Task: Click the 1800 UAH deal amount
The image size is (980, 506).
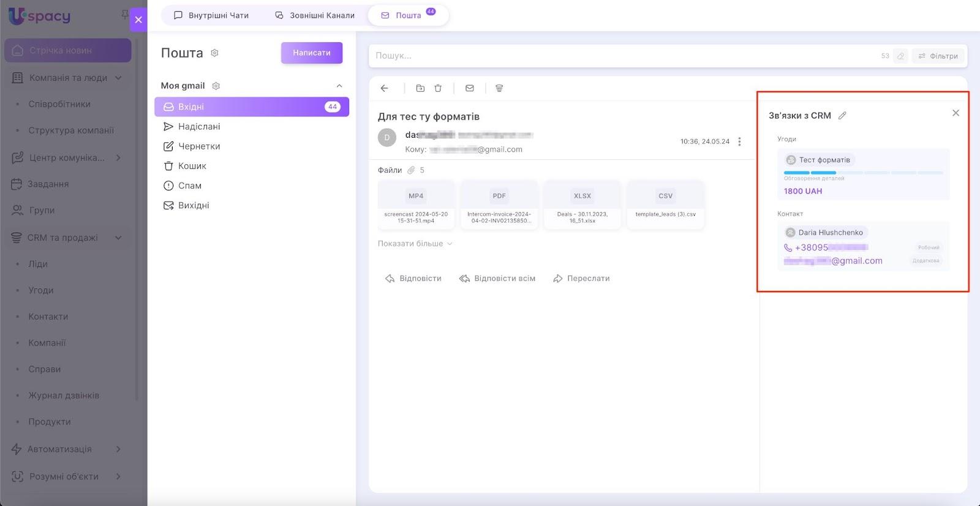Action: pos(803,191)
